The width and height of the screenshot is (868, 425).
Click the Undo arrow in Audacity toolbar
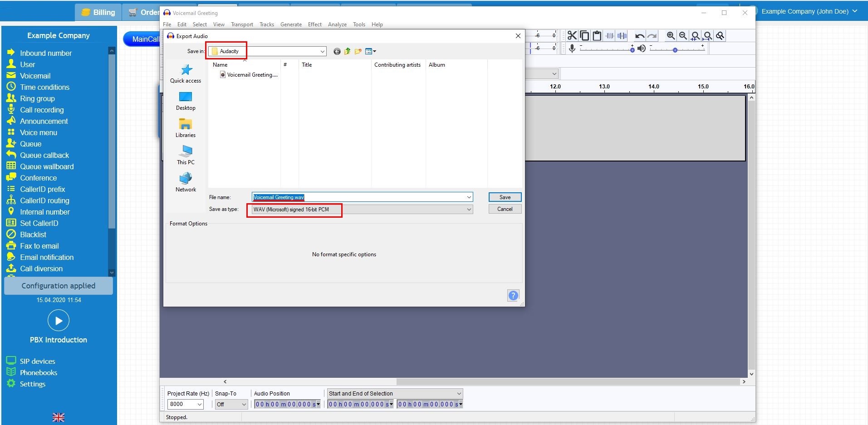tap(640, 36)
